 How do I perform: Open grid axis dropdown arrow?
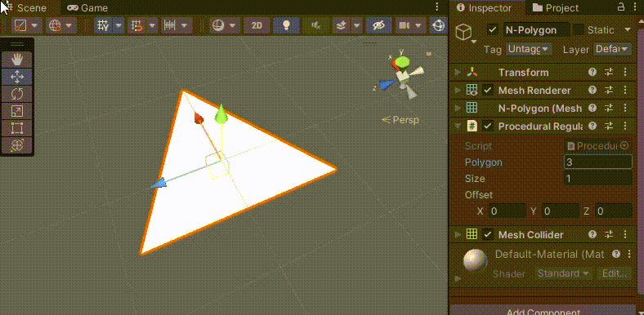pos(119,25)
